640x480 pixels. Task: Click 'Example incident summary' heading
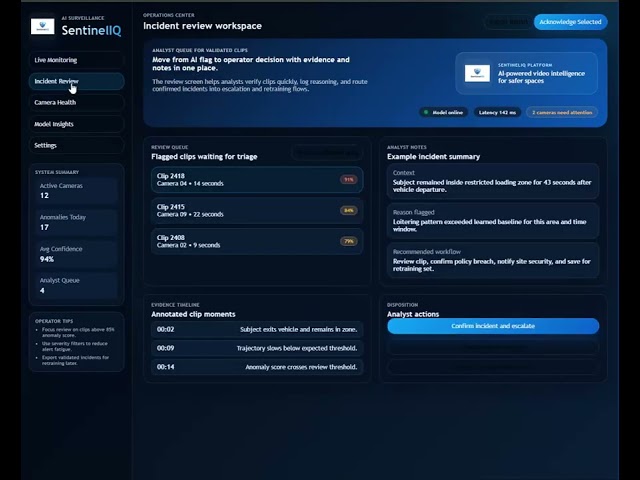(433, 157)
